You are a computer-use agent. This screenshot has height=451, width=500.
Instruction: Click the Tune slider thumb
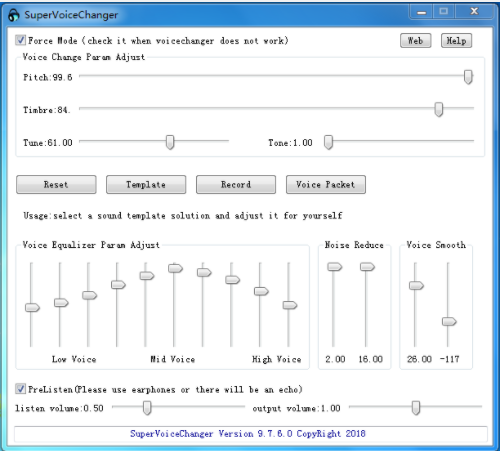[170, 142]
